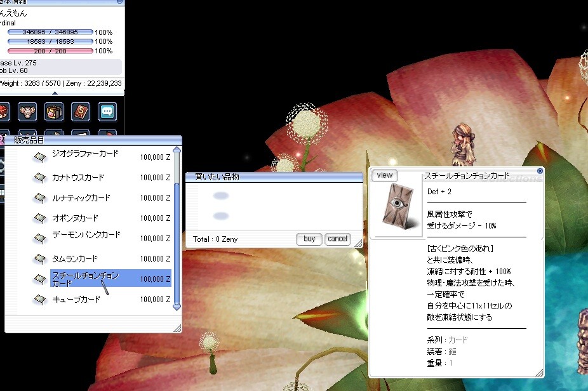Collapse the basic info panel arrow
Viewport: 588px width, 391px height.
pyautogui.click(x=55, y=93)
